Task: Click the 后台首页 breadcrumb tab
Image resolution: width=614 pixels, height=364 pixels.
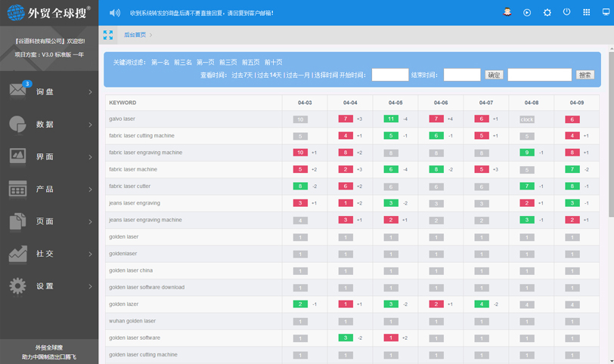Action: coord(135,35)
